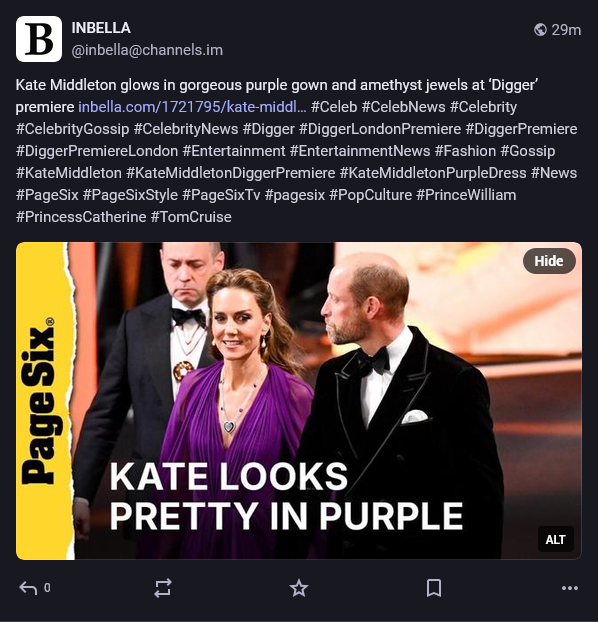598x622 pixels.
Task: Open the #Fashion hashtag
Action: (465, 151)
